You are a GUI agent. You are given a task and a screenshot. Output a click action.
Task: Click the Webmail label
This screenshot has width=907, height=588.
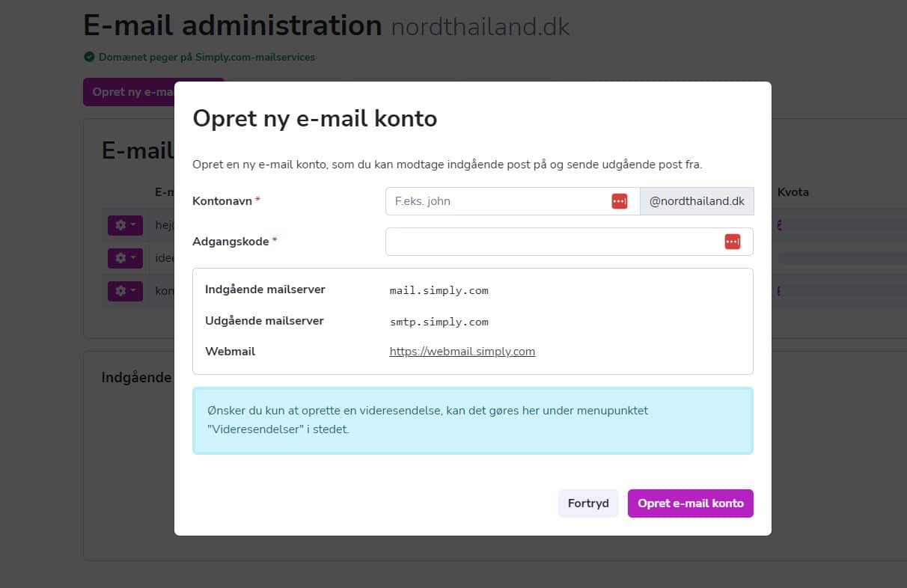pos(230,352)
